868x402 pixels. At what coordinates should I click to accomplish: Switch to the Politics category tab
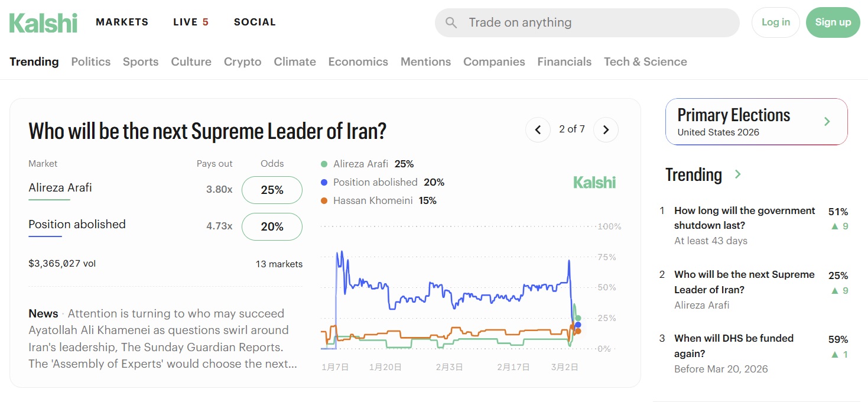tap(90, 61)
